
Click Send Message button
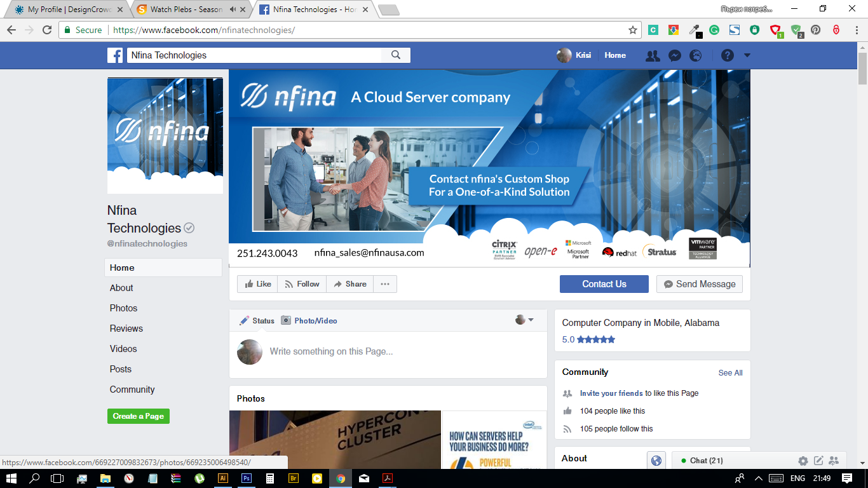(x=700, y=284)
